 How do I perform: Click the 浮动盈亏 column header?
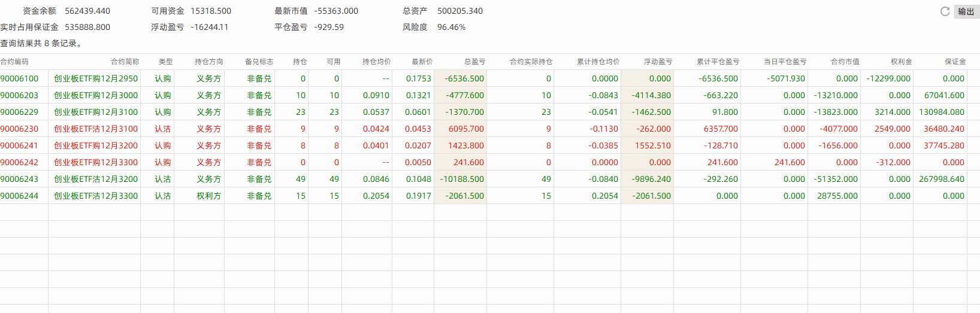click(658, 62)
